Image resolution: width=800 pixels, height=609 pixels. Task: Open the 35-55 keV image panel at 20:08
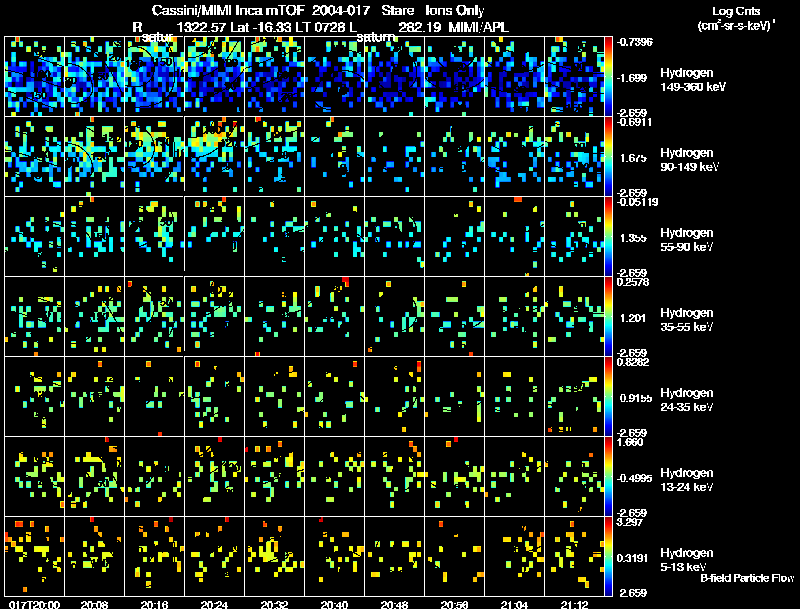tap(94, 316)
